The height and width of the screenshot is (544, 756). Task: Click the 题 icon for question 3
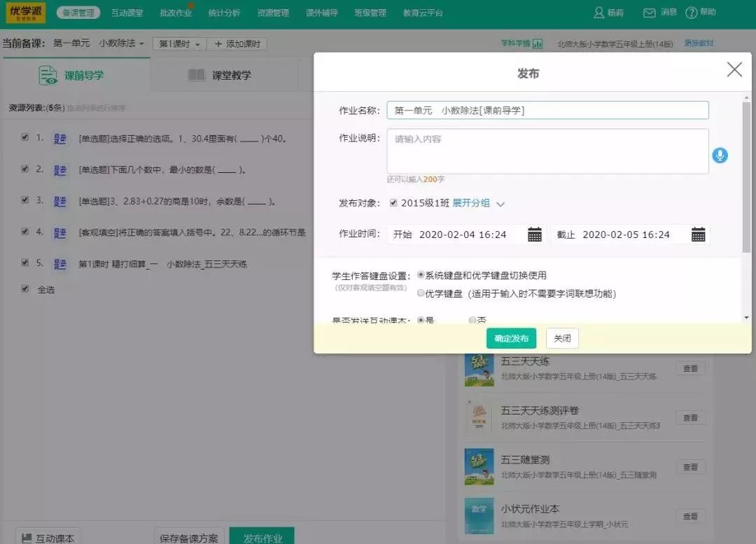[59, 202]
